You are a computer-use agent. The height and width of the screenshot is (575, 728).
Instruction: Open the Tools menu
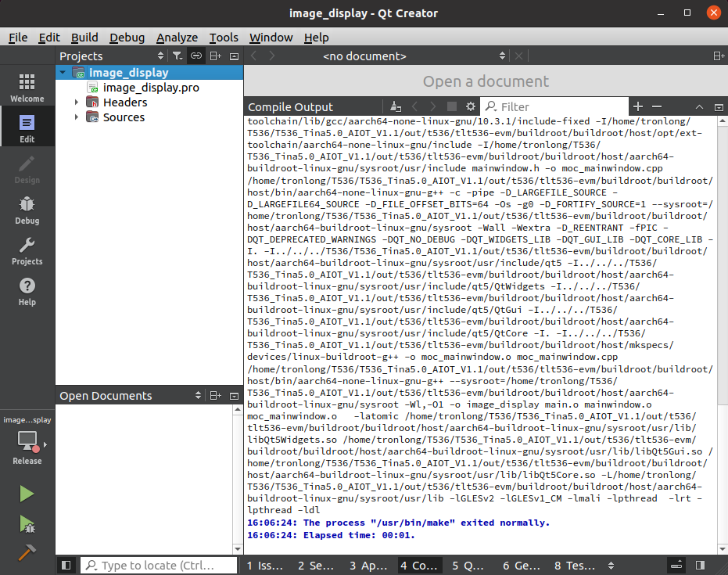point(224,37)
